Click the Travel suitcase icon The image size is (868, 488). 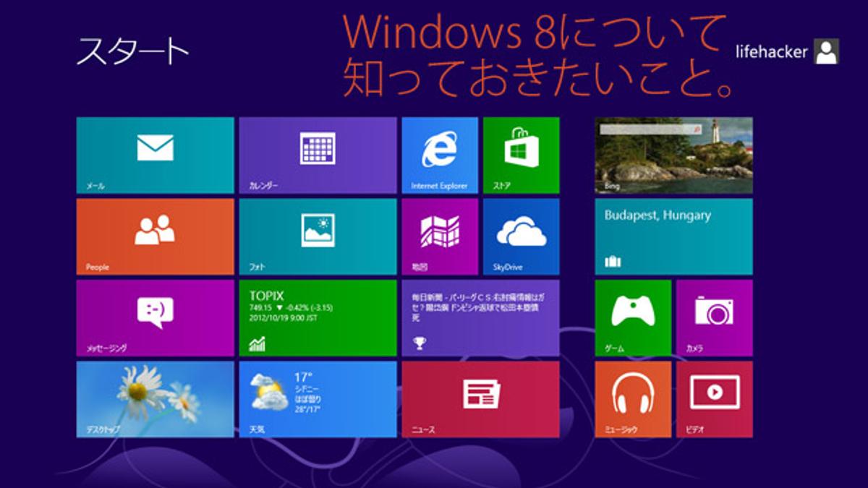(x=613, y=262)
